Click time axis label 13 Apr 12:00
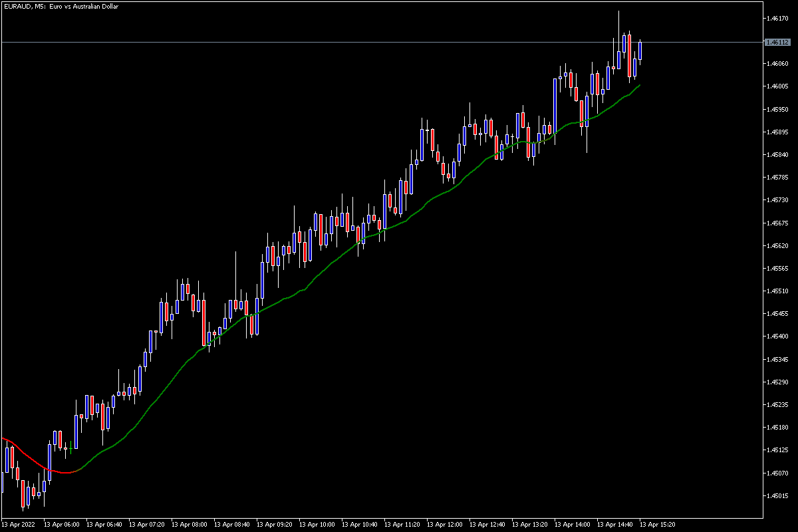This screenshot has height=532, width=798. [445, 525]
